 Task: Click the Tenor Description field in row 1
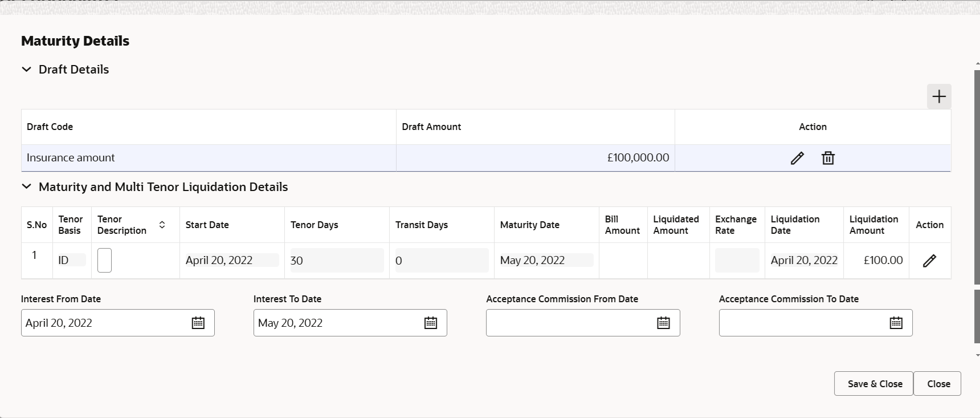[x=104, y=260]
